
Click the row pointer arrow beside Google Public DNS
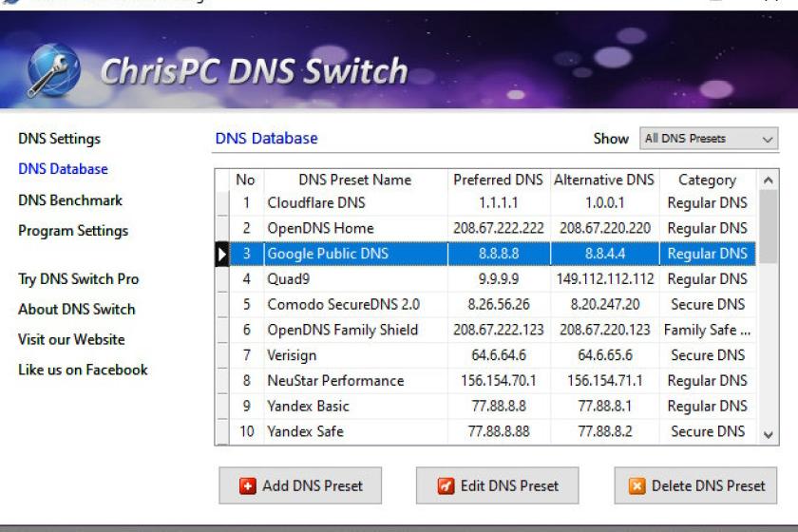[222, 254]
